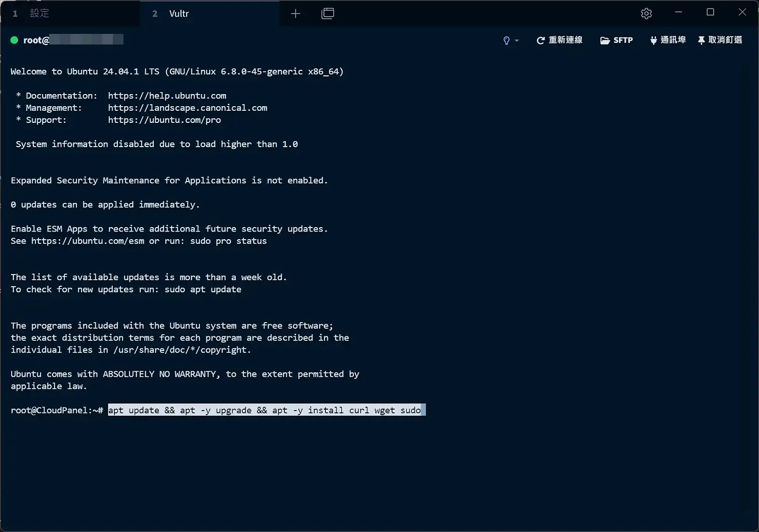
Task: Open a new tab with the plus icon
Action: pos(296,14)
